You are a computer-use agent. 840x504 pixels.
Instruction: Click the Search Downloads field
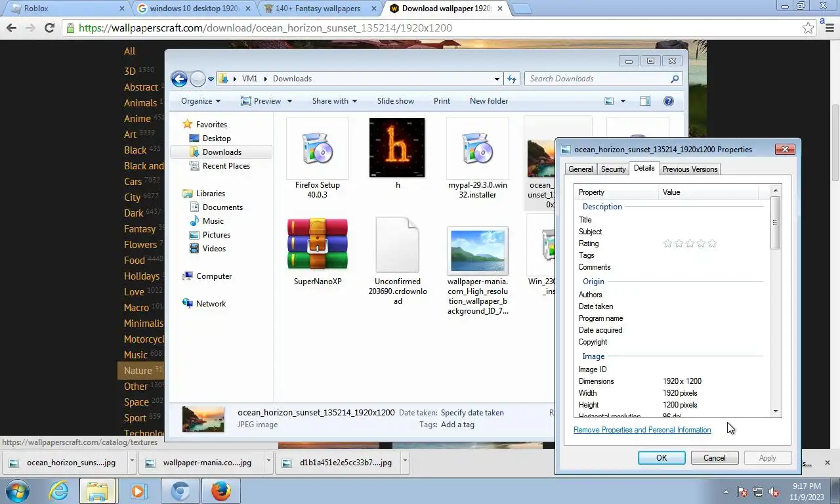(x=603, y=79)
